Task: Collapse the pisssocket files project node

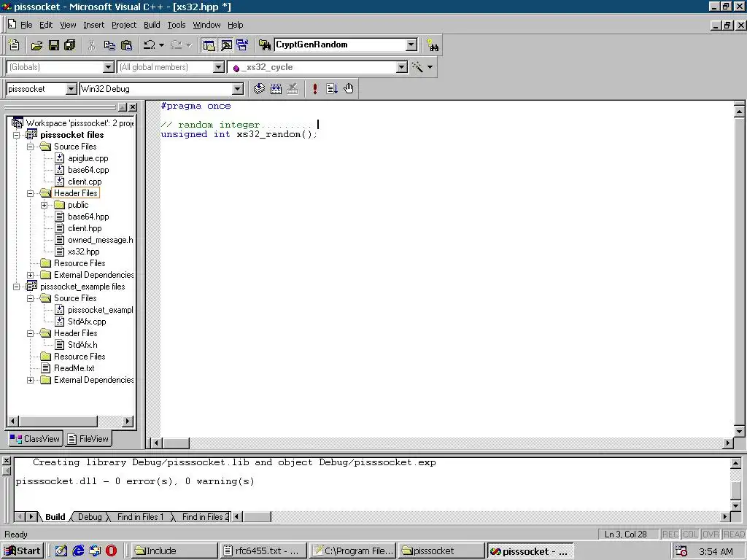Action: (16, 135)
